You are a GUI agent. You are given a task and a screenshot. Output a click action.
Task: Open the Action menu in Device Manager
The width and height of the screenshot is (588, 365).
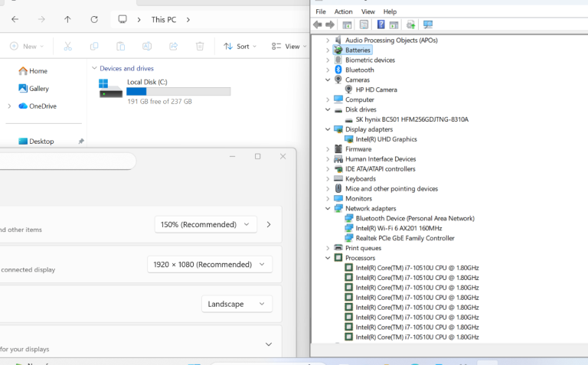(343, 11)
